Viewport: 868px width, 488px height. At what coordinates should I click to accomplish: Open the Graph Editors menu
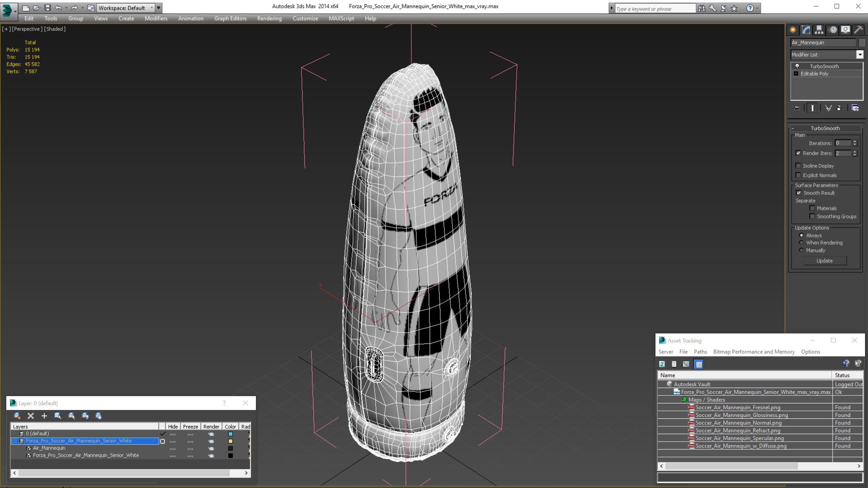click(x=231, y=18)
